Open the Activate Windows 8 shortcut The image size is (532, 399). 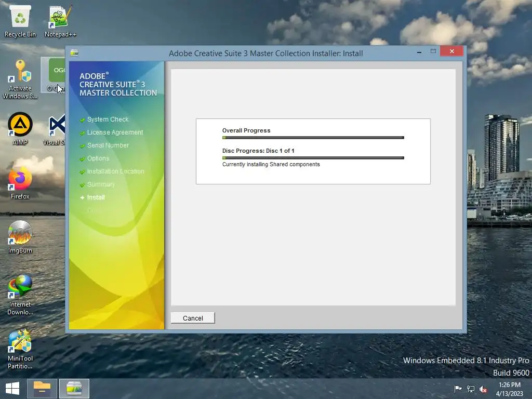(20, 79)
